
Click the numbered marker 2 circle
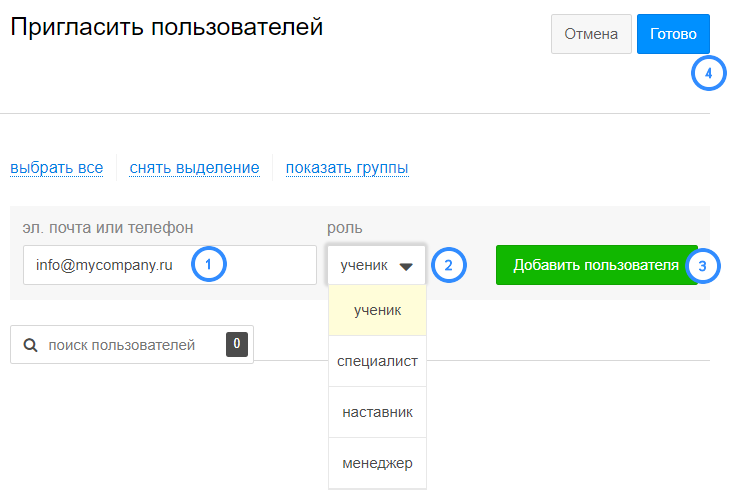coord(449,265)
